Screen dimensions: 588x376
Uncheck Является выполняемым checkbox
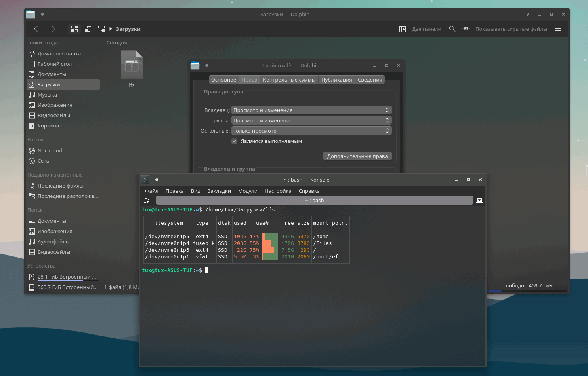tap(234, 141)
